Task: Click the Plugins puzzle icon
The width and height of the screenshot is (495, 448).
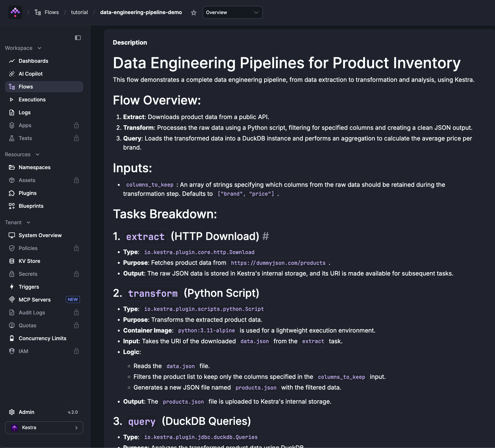Action: click(x=12, y=193)
